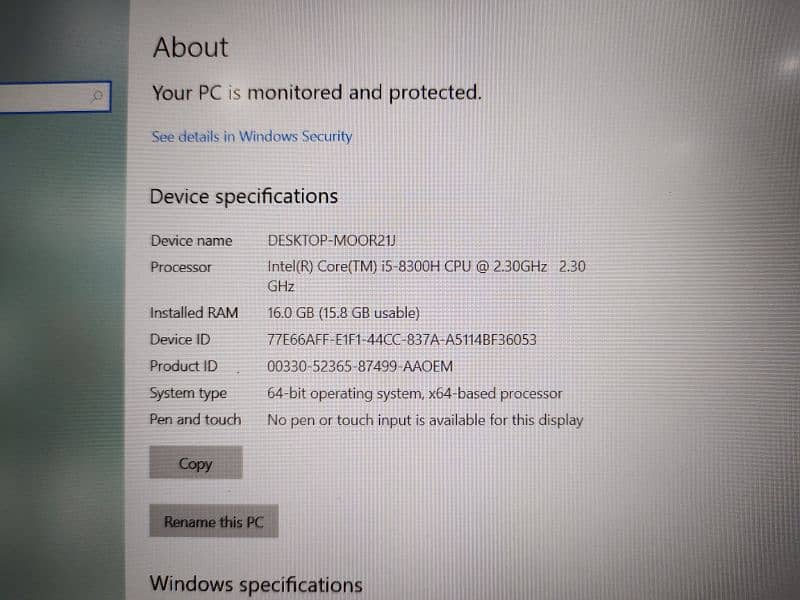Click the Device name label
The width and height of the screenshot is (800, 600).
click(191, 240)
